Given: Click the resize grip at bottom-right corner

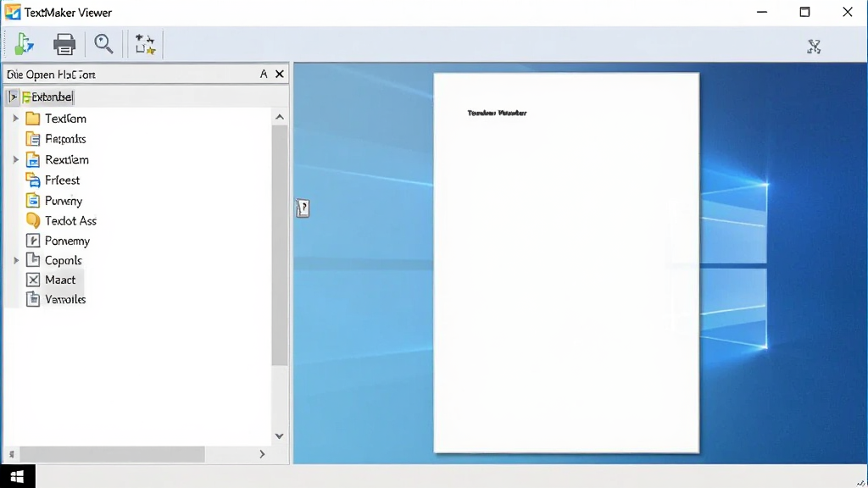Looking at the screenshot, I should click(861, 482).
